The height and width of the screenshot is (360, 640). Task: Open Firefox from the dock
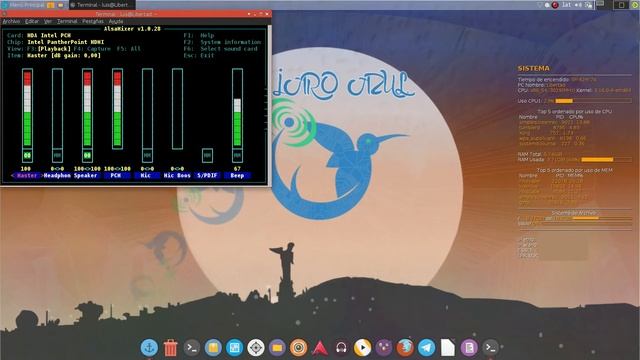(405, 348)
